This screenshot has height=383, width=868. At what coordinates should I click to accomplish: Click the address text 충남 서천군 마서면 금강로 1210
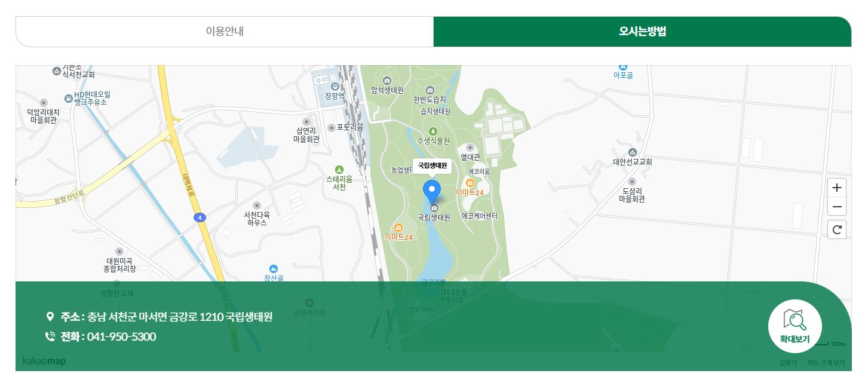pyautogui.click(x=157, y=317)
